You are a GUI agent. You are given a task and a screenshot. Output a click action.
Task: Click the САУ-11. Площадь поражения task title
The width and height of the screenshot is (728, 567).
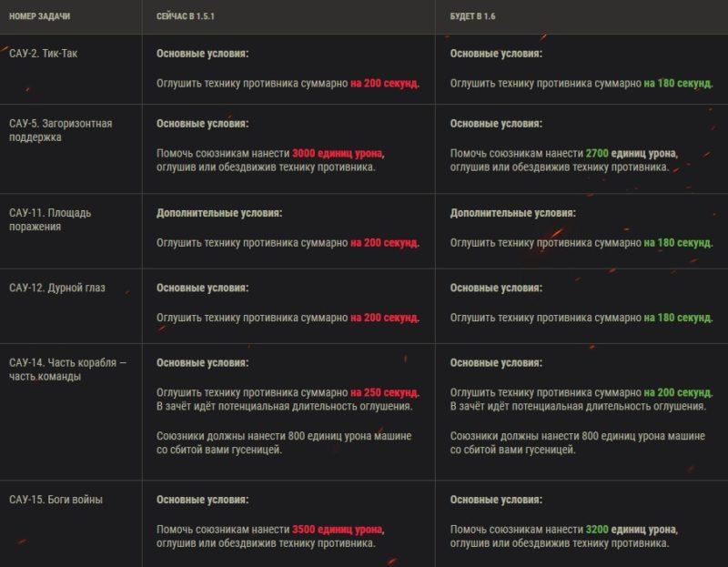pos(50,219)
